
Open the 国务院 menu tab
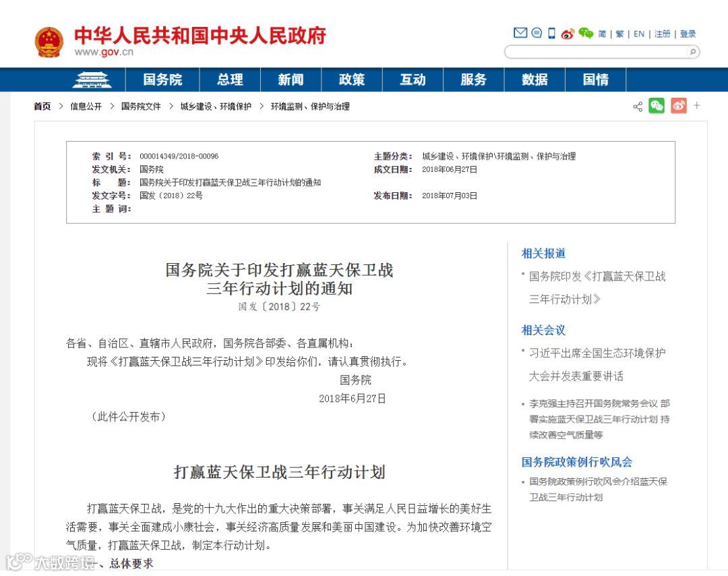162,80
